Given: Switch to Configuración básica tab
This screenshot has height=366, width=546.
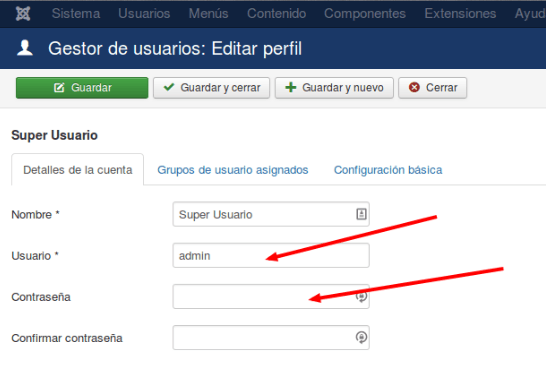Looking at the screenshot, I should (x=388, y=170).
